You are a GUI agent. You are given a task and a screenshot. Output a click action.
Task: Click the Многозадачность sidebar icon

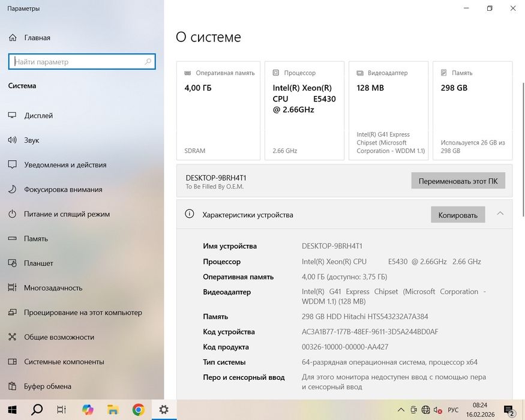coord(13,288)
